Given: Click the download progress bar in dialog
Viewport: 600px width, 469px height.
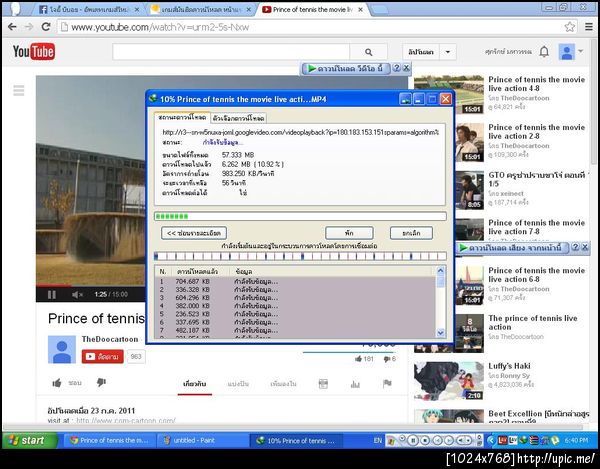Looking at the screenshot, I should pyautogui.click(x=300, y=216).
